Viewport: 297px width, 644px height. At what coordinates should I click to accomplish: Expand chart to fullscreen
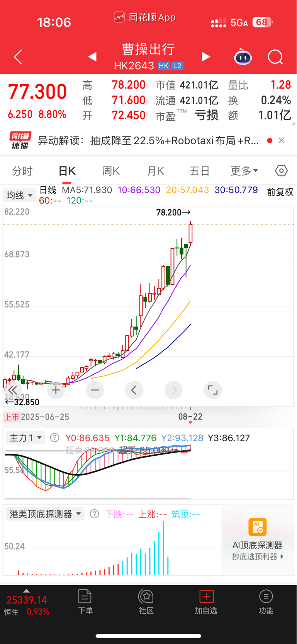[213, 390]
